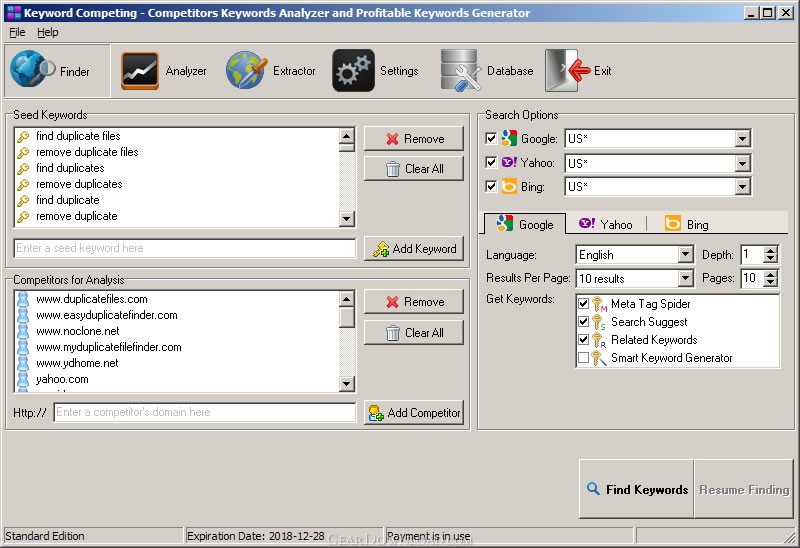This screenshot has width=800, height=548.
Task: Toggle the Meta Tag Spider checkbox
Action: tap(584, 304)
